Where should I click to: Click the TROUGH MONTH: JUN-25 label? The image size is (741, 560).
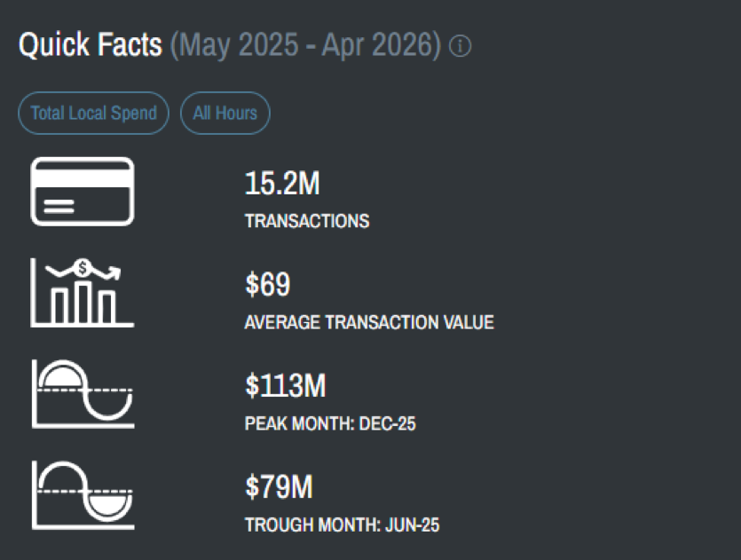point(342,525)
